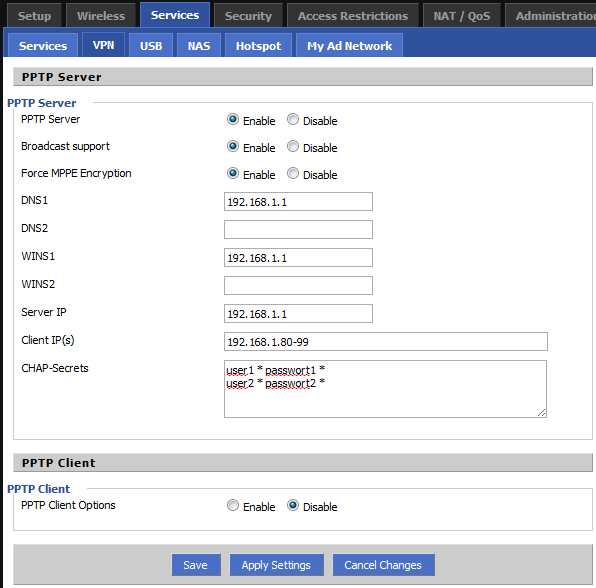596x588 pixels.
Task: Disable Broadcast support
Action: [293, 147]
